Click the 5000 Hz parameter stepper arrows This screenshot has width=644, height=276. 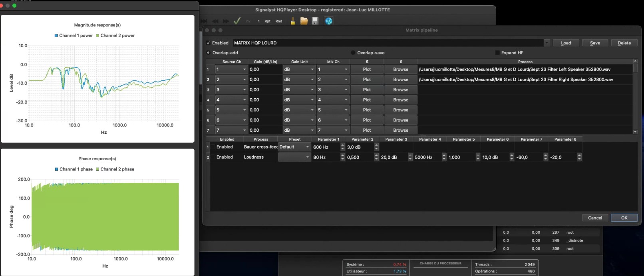pyautogui.click(x=444, y=157)
